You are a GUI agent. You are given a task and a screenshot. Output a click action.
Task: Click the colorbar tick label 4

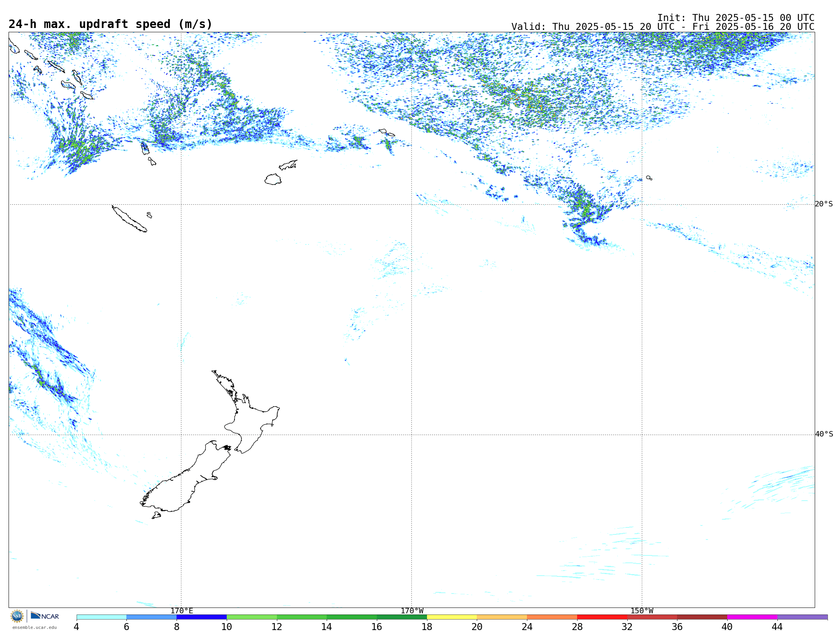[x=77, y=627]
